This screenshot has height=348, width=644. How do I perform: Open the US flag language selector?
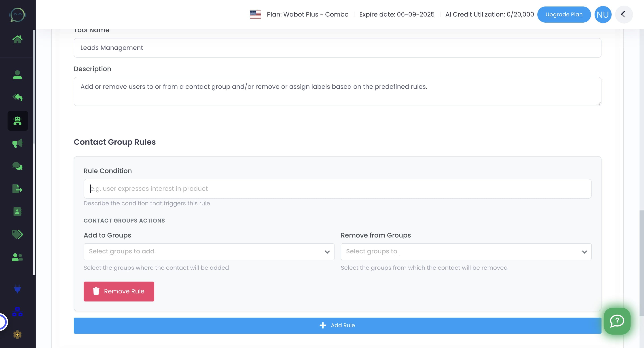pyautogui.click(x=255, y=15)
